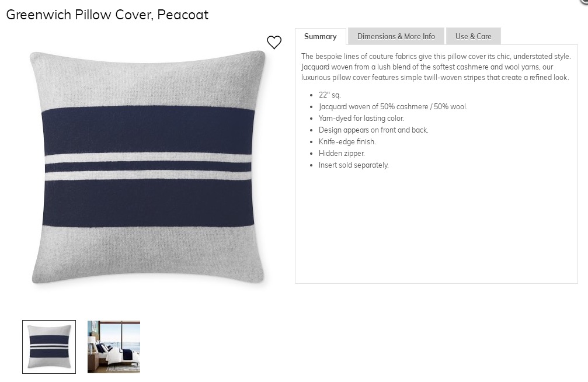Select the striped pillow thumbnail
Viewport: 588px width, 382px height.
pyautogui.click(x=49, y=347)
